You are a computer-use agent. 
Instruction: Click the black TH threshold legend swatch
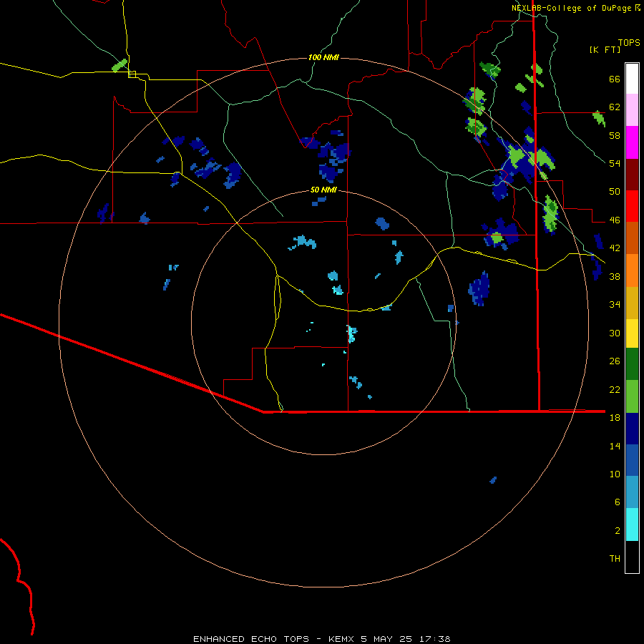pos(632,557)
